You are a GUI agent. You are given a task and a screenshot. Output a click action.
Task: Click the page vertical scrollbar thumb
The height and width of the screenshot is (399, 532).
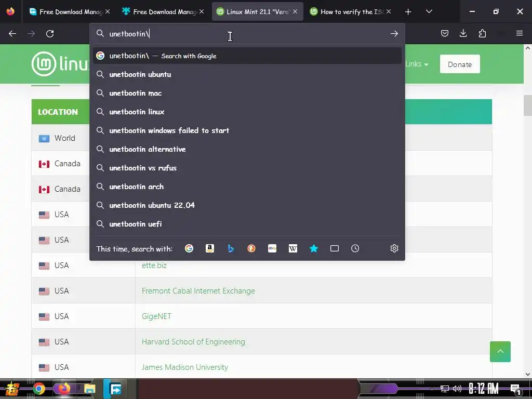coord(528,105)
